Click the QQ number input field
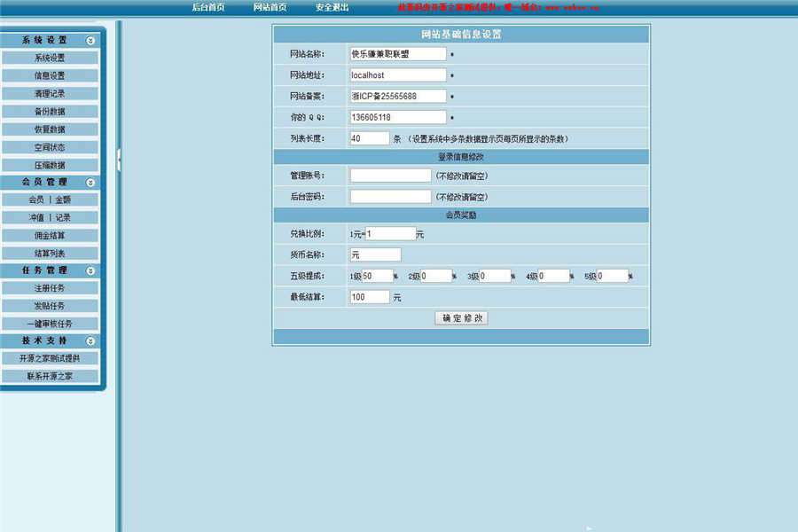The width and height of the screenshot is (798, 532). tap(398, 117)
